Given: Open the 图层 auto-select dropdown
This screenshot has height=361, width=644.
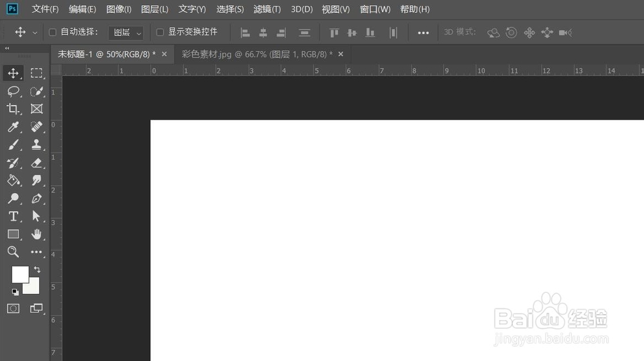Looking at the screenshot, I should coord(126,32).
